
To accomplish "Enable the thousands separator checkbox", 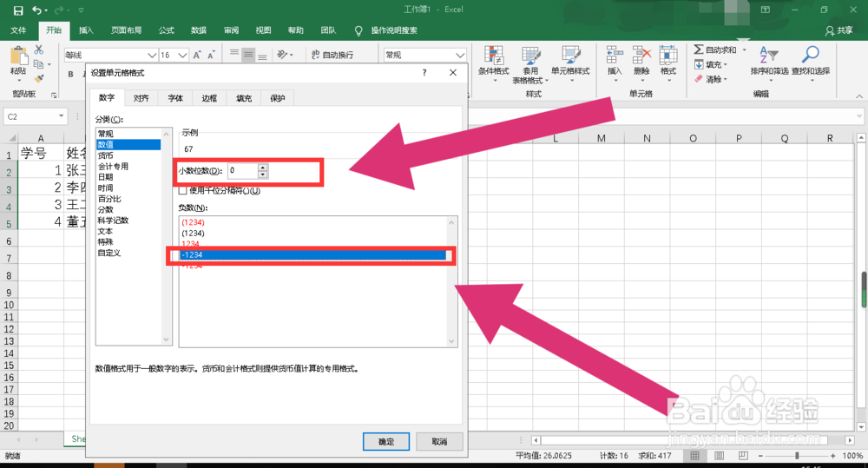I will [182, 190].
